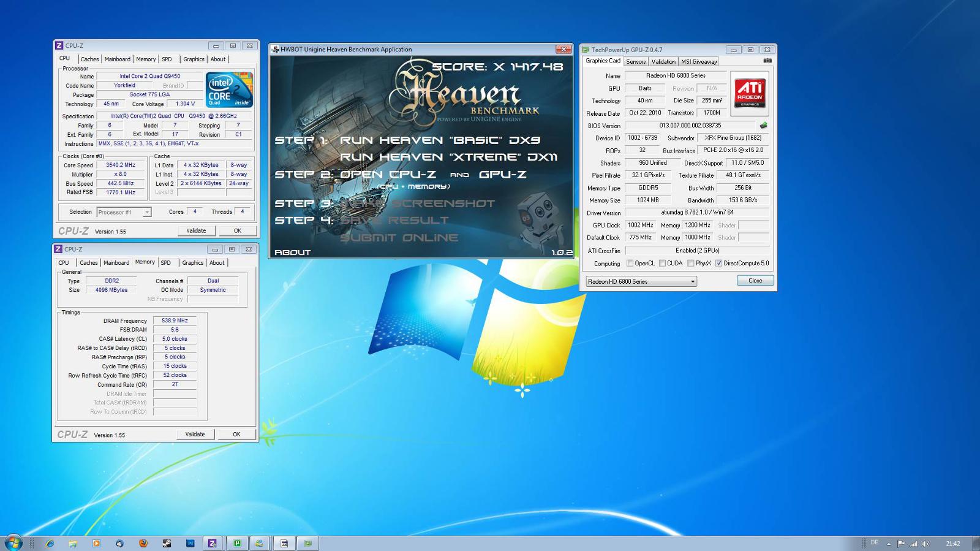Switch to the green µTorrent taskbar button

coord(237,543)
